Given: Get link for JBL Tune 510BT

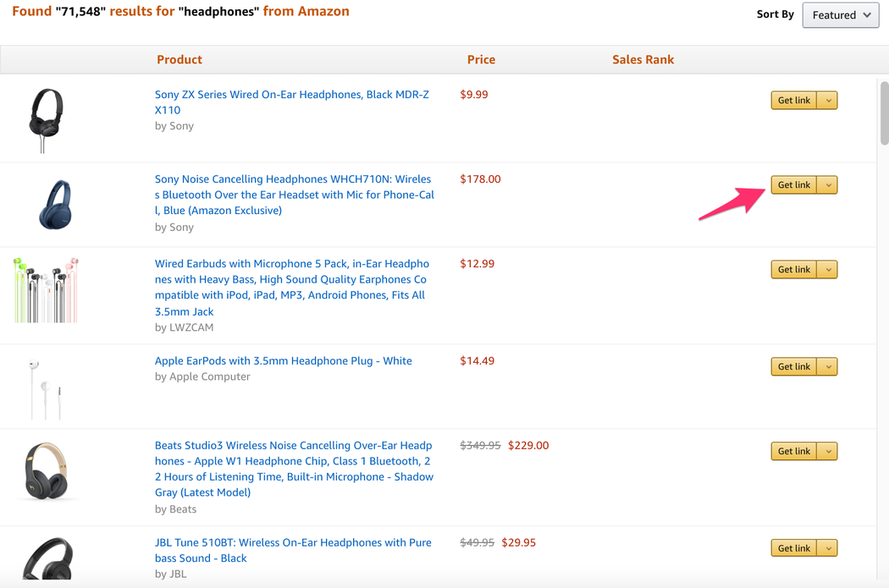Looking at the screenshot, I should coord(794,547).
